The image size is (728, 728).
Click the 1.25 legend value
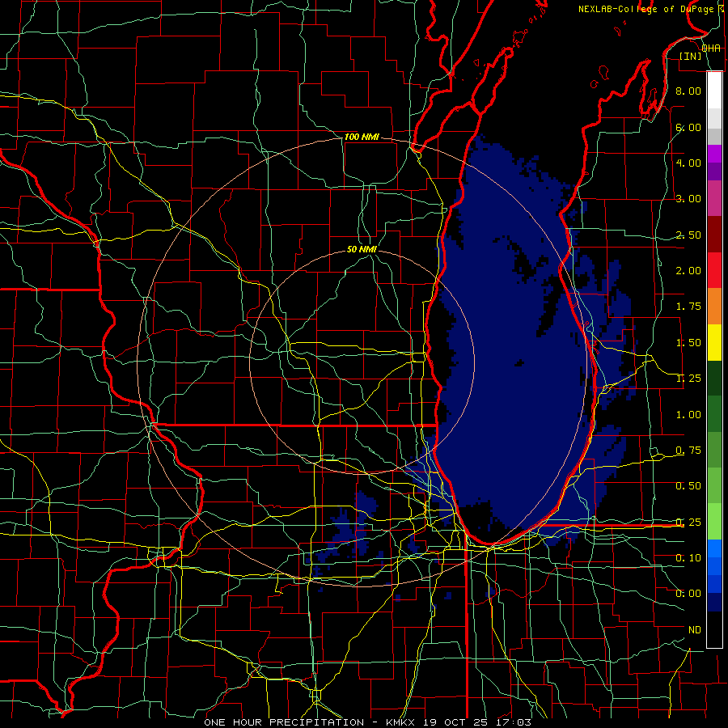point(688,379)
